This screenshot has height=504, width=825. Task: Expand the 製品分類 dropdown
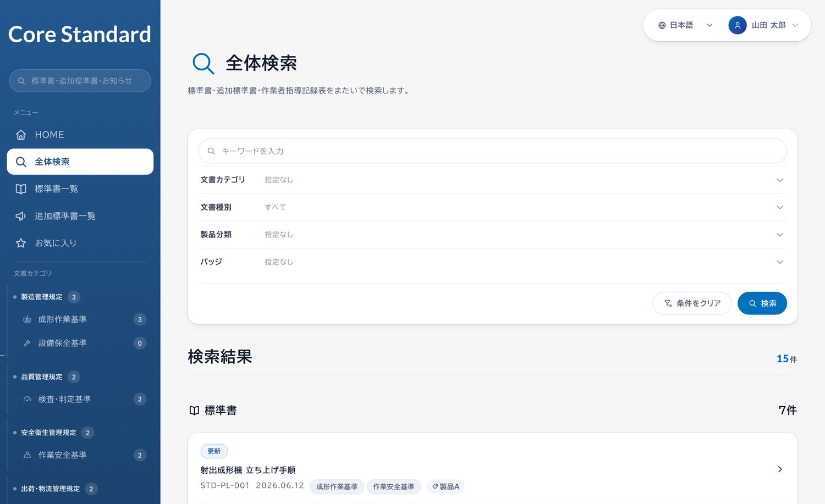[x=492, y=235]
